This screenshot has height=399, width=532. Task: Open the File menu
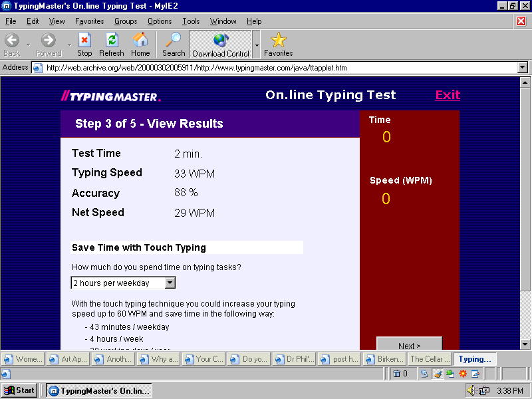pos(11,21)
